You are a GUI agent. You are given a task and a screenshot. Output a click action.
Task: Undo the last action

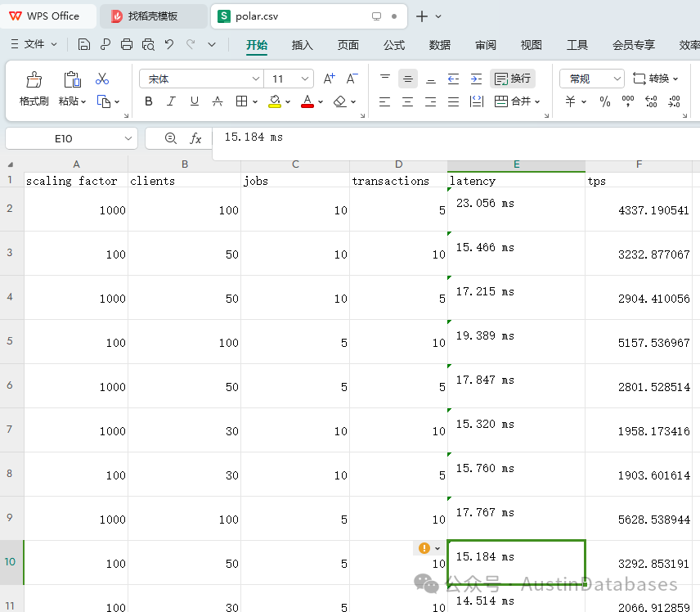[x=169, y=44]
